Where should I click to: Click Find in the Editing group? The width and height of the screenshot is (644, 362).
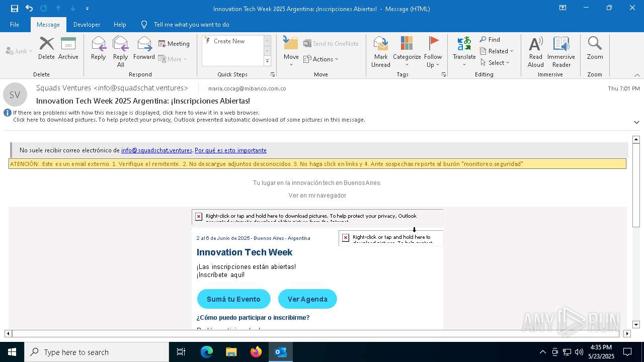coord(490,40)
